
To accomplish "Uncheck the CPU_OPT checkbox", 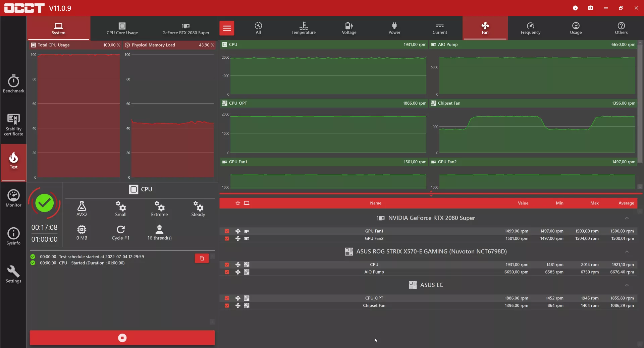I will 227,298.
